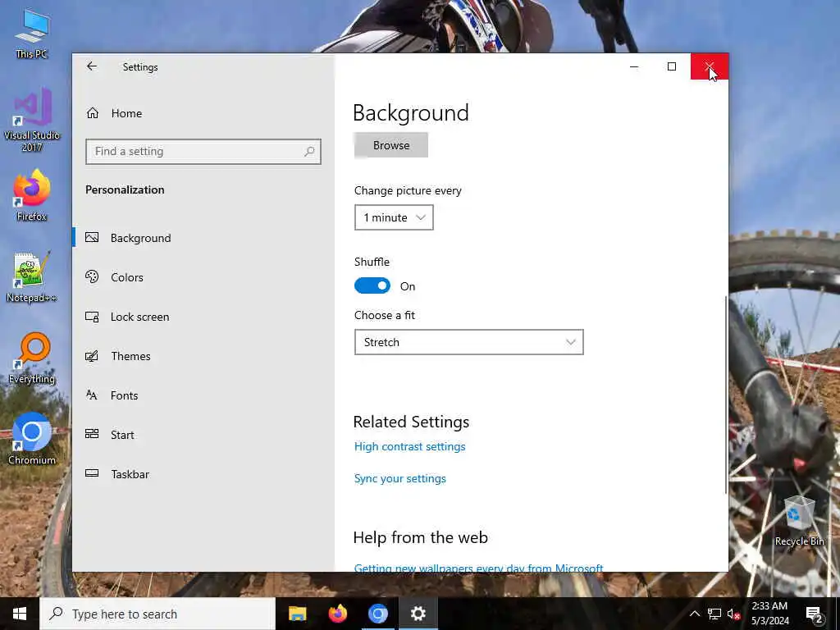The image size is (840, 630).
Task: Select the Recycle Bin desktop icon
Action: coord(799,521)
